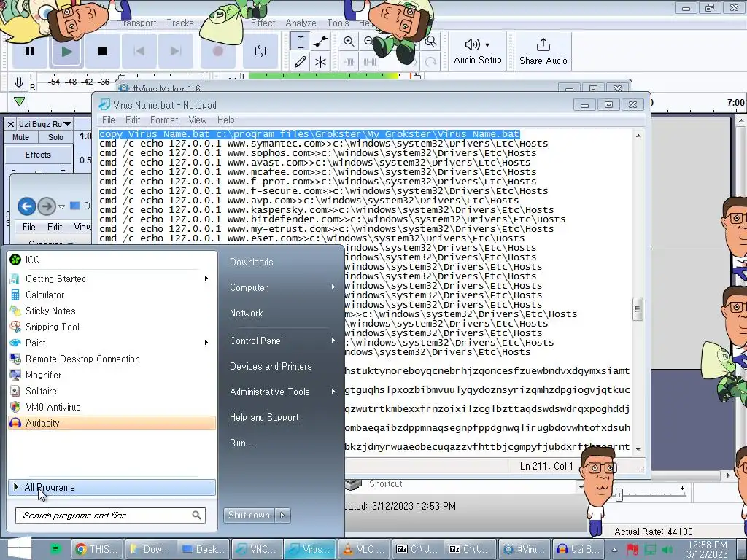Click the Windows Start button
The height and width of the screenshot is (560, 747).
(x=18, y=548)
